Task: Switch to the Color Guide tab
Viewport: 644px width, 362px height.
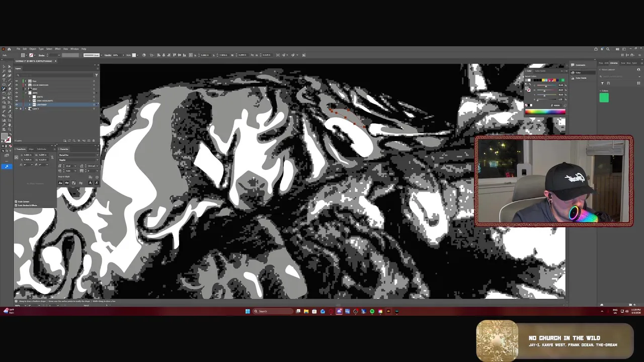Action: coord(540,71)
